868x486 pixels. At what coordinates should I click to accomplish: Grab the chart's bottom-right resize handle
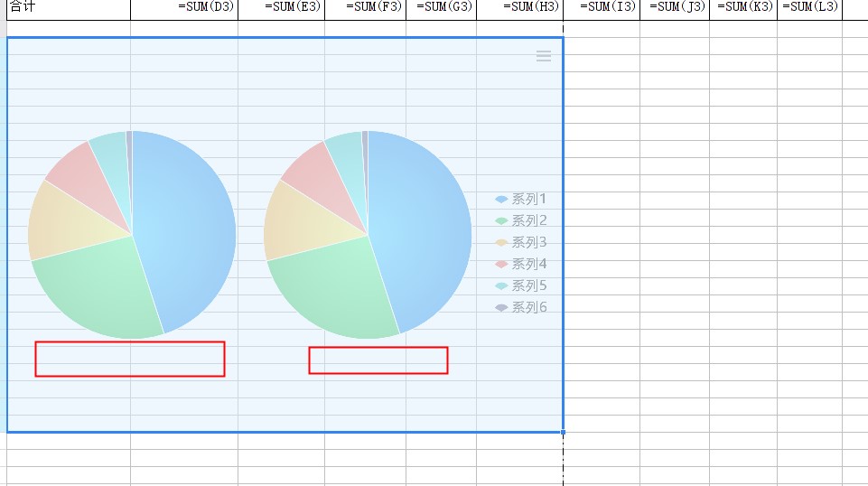(563, 433)
